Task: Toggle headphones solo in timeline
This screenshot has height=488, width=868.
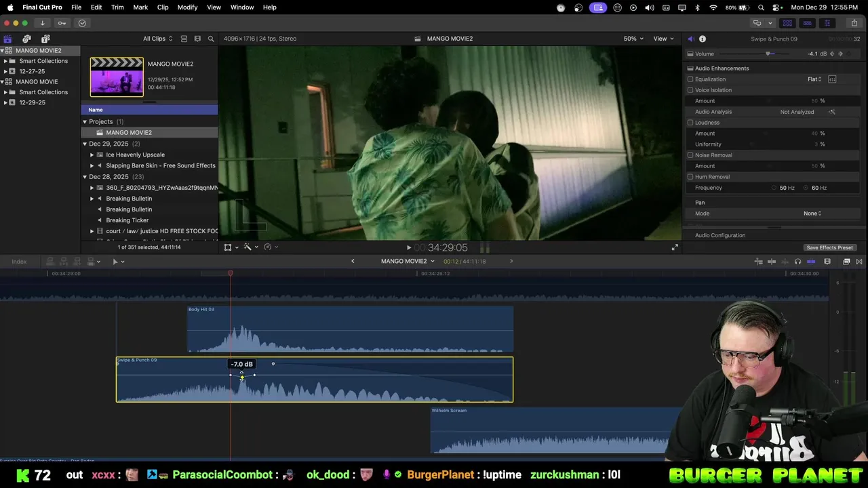Action: pyautogui.click(x=797, y=262)
